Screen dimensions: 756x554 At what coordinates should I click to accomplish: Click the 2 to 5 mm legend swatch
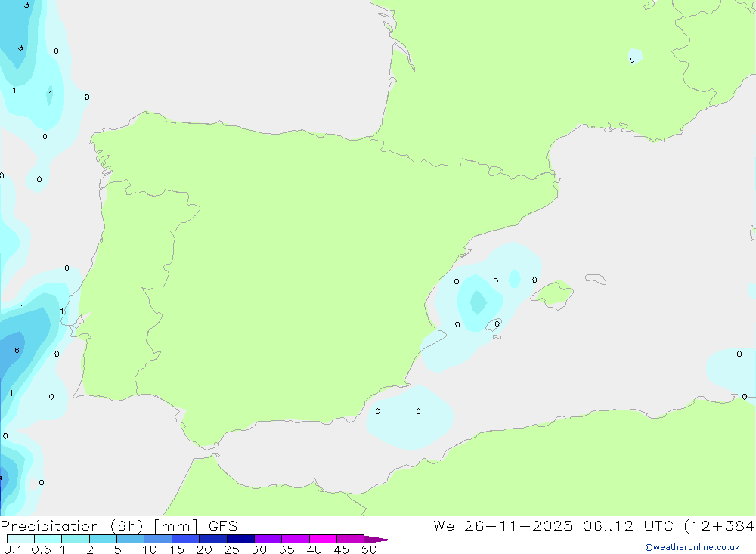[x=103, y=539]
